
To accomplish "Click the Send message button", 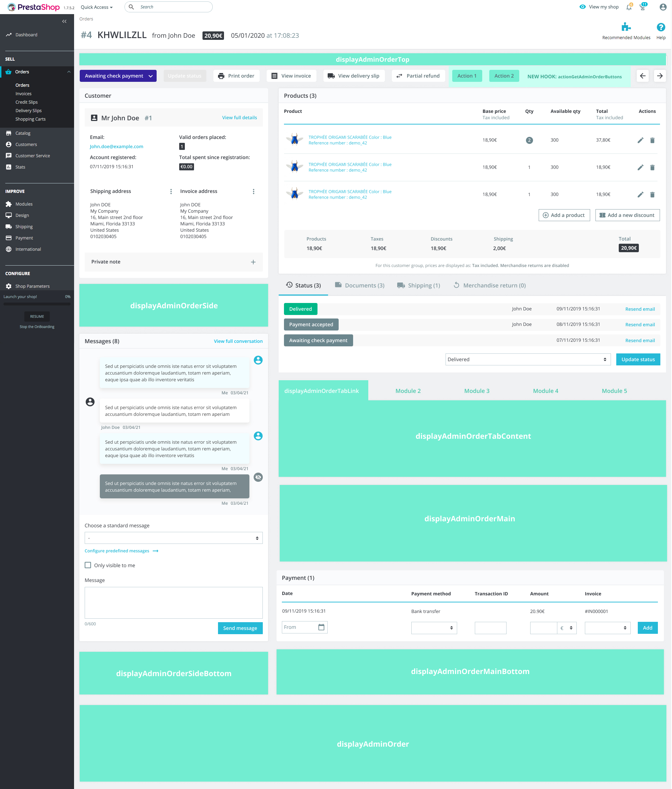I will (x=240, y=628).
